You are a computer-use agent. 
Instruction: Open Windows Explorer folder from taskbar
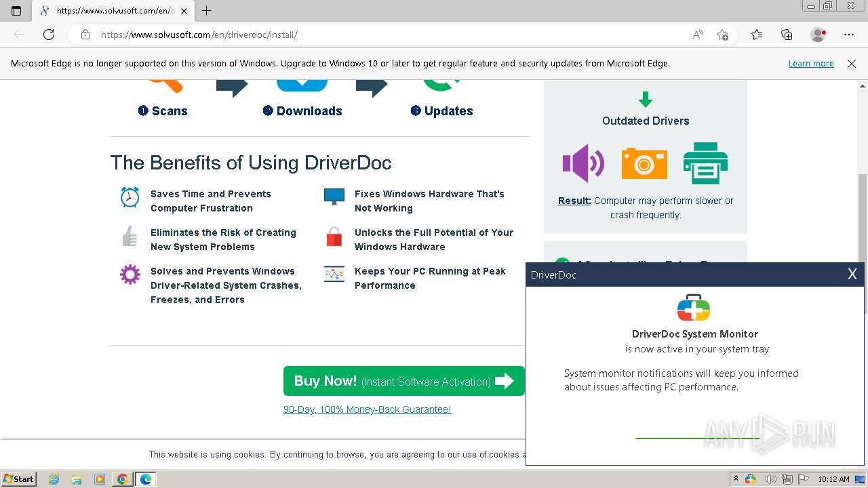(x=77, y=479)
